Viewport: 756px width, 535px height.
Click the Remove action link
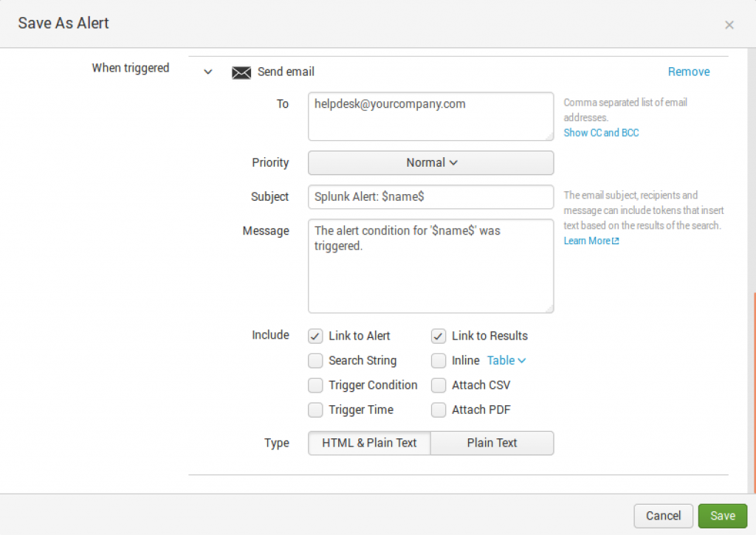click(689, 72)
